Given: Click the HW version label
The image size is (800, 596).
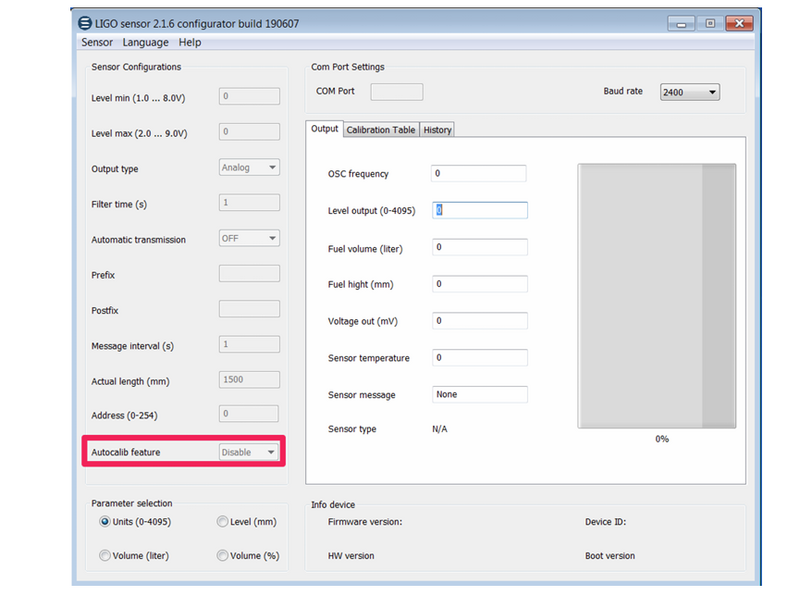Looking at the screenshot, I should pos(351,556).
